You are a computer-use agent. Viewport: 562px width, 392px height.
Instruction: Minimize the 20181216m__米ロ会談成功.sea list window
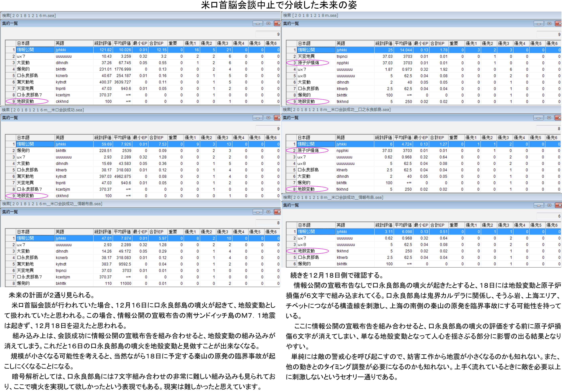[x=258, y=118]
